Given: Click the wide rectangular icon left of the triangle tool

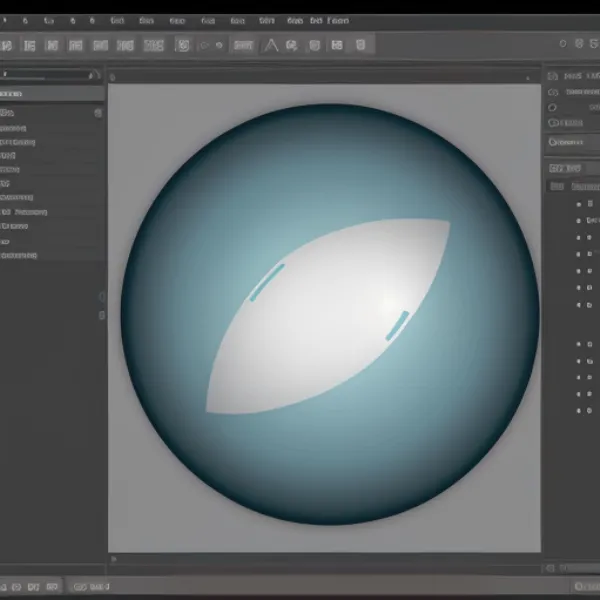Looking at the screenshot, I should coord(243,45).
